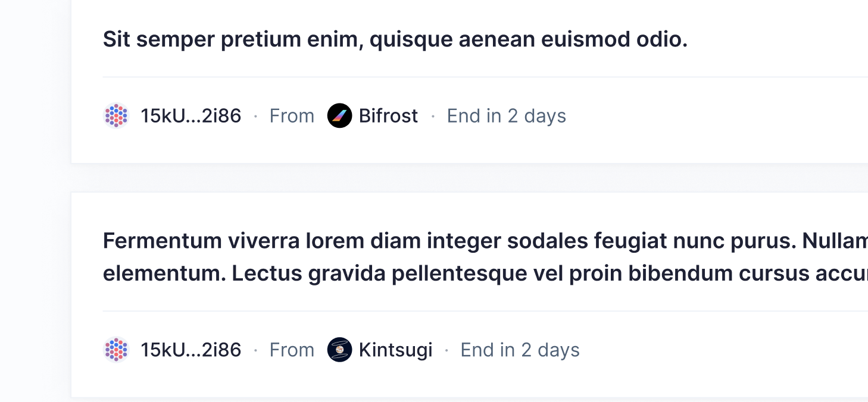Click the identicon avatar on the Bifrost proposal
Image resolution: width=868 pixels, height=402 pixels.
[117, 116]
